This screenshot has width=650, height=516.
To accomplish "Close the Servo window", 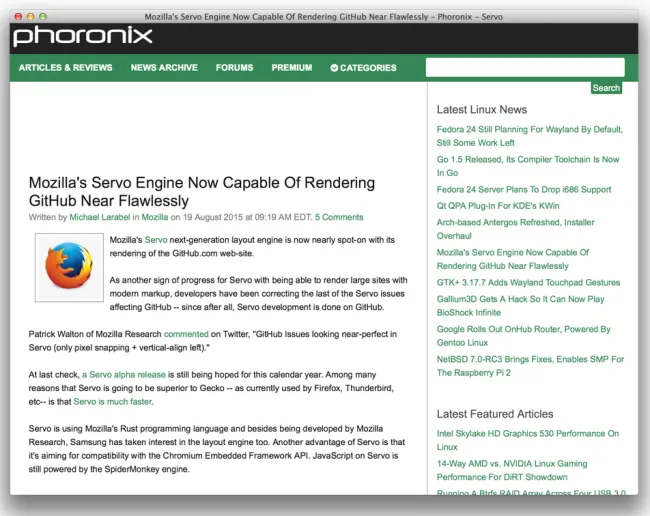I will (x=18, y=17).
